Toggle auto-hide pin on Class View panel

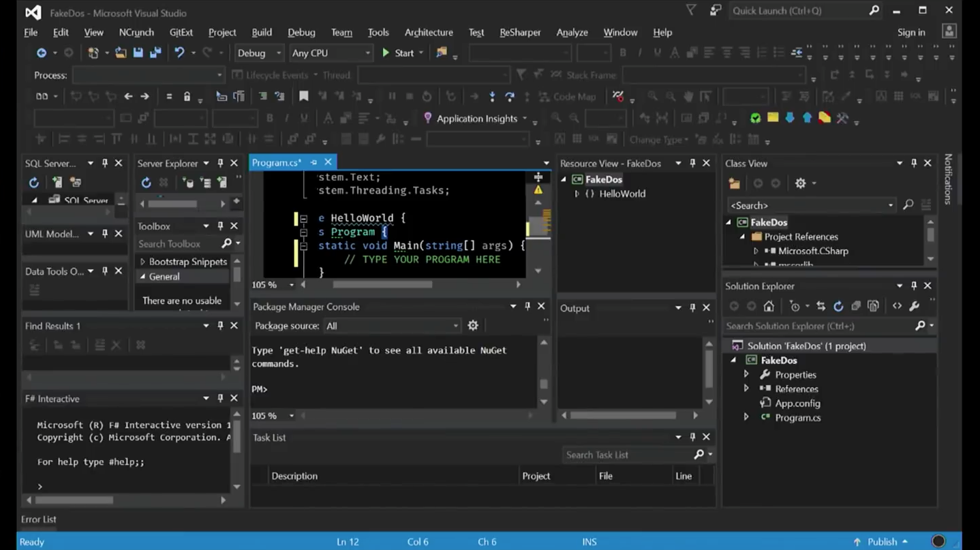[914, 164]
